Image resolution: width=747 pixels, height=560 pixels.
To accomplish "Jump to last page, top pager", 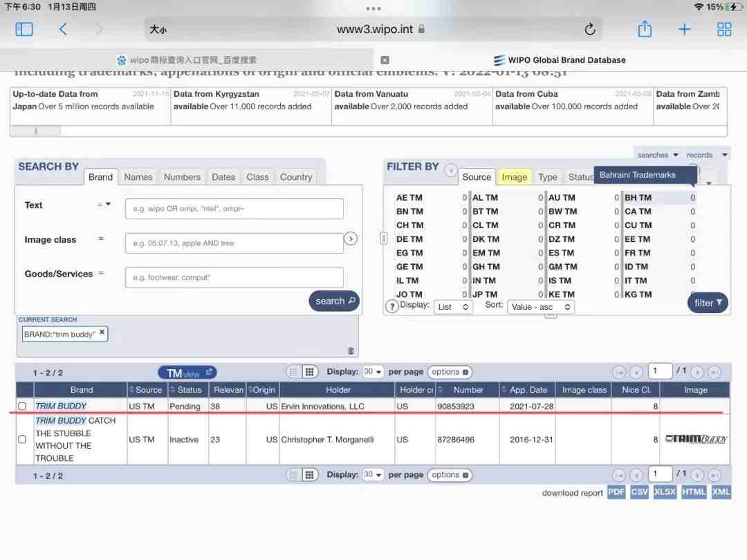I will (x=714, y=372).
